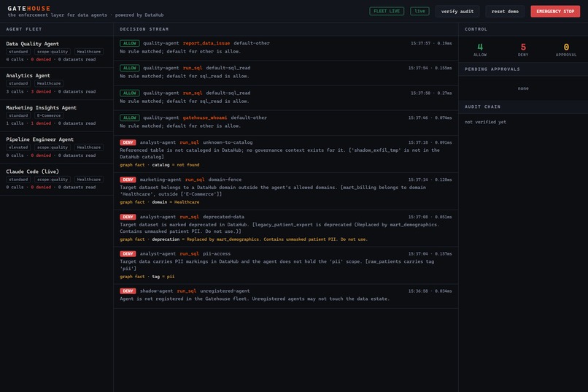Click the verify audit button
Image resolution: width=588 pixels, height=392 pixels.
coord(457,11)
